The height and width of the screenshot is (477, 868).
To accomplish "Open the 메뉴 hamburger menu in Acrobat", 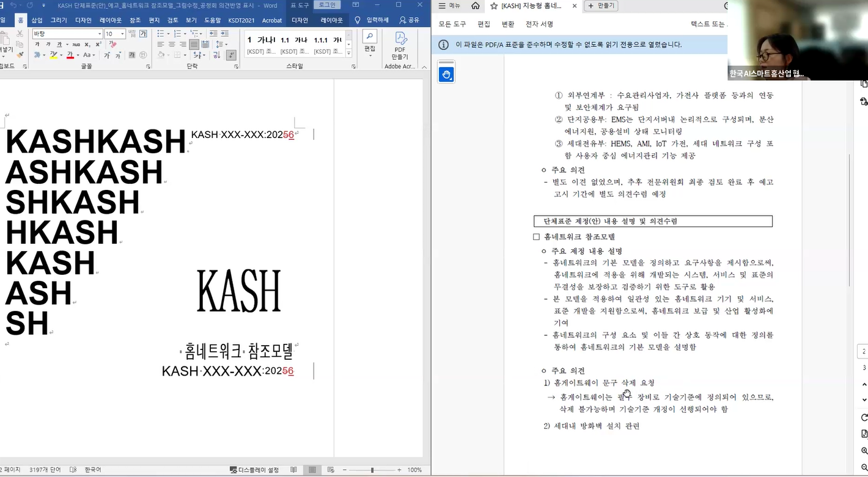I will [x=449, y=6].
